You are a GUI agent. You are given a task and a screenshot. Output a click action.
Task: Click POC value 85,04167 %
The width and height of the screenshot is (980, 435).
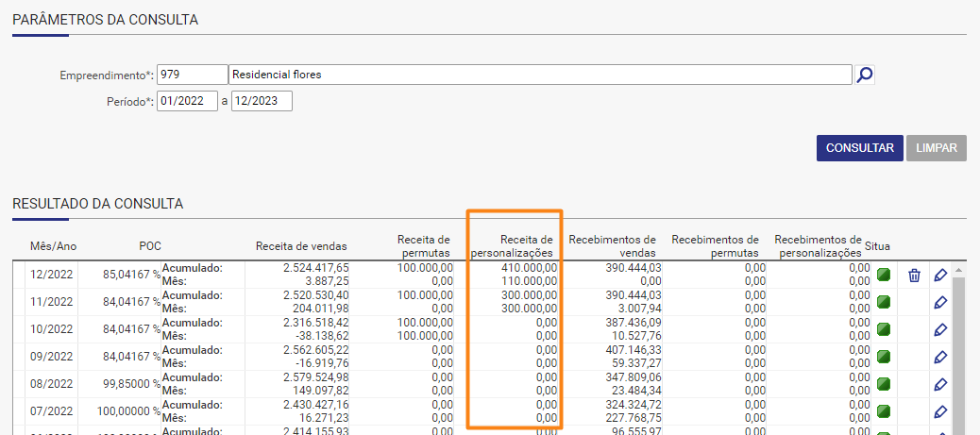131,275
